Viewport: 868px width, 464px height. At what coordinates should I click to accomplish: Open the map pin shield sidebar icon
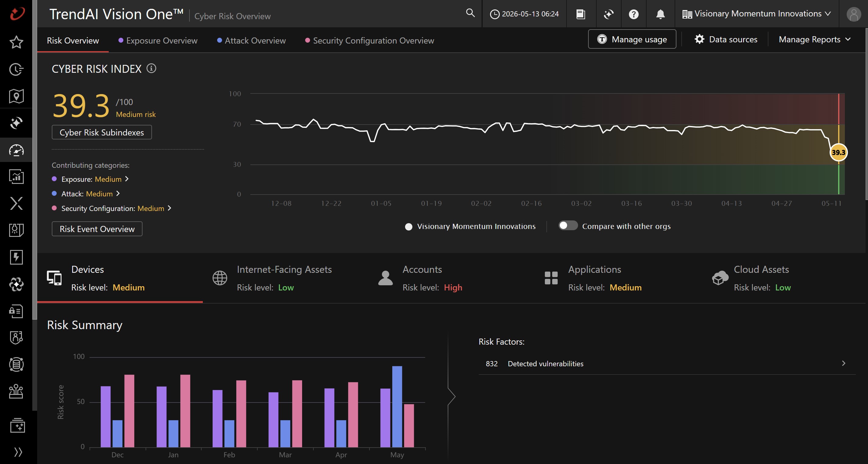16,96
